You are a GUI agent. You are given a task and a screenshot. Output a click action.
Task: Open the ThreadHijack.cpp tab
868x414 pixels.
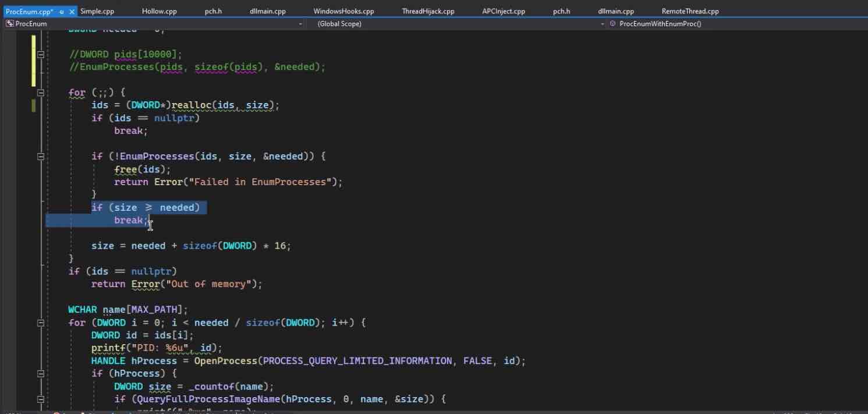click(428, 11)
